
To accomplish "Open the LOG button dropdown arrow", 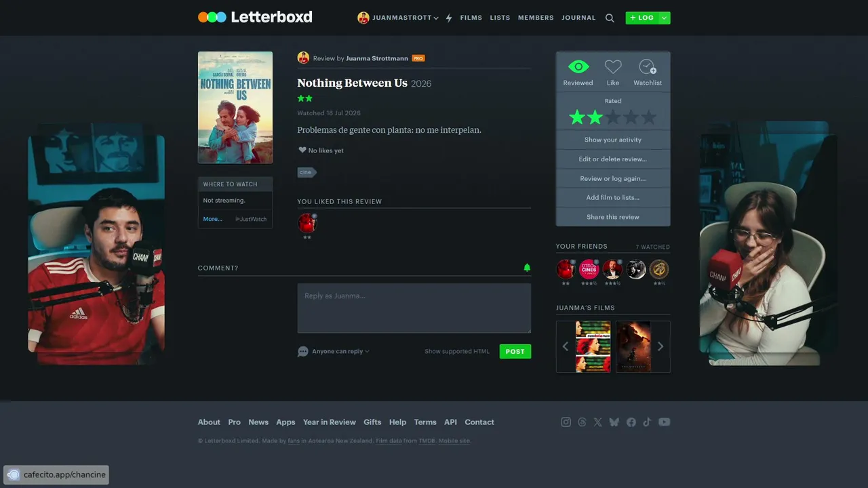I will pyautogui.click(x=665, y=18).
